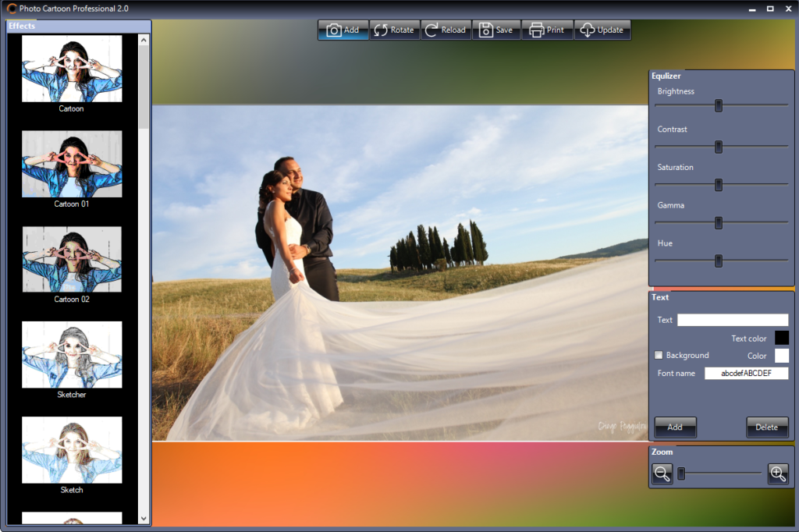The height and width of the screenshot is (532, 799).
Task: Select the Sketcher effect thumbnail
Action: tap(72, 354)
